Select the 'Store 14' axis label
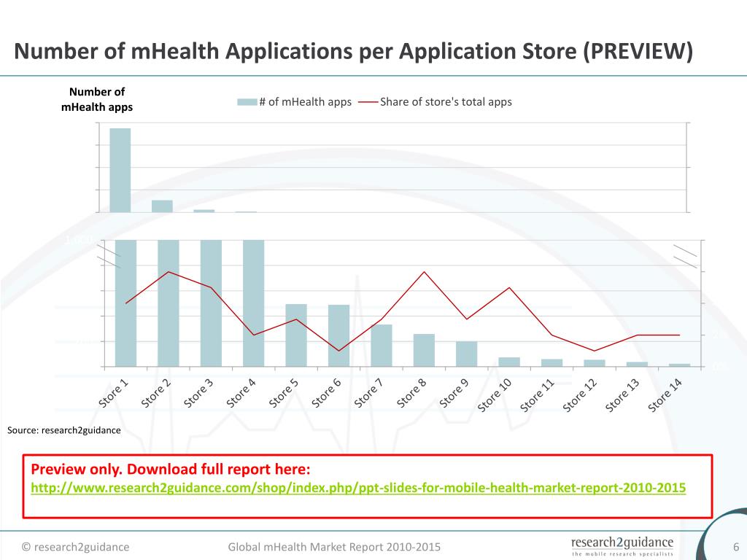The height and width of the screenshot is (560, 747). [665, 395]
